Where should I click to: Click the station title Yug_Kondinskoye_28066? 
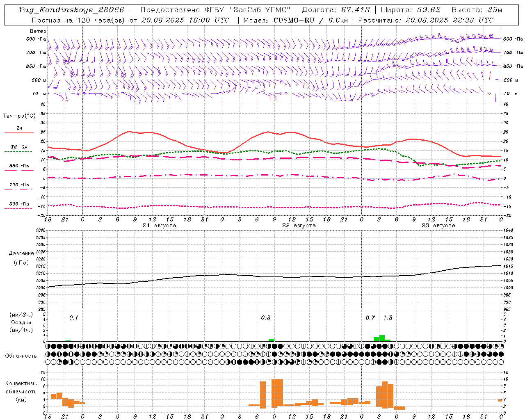tap(71, 10)
